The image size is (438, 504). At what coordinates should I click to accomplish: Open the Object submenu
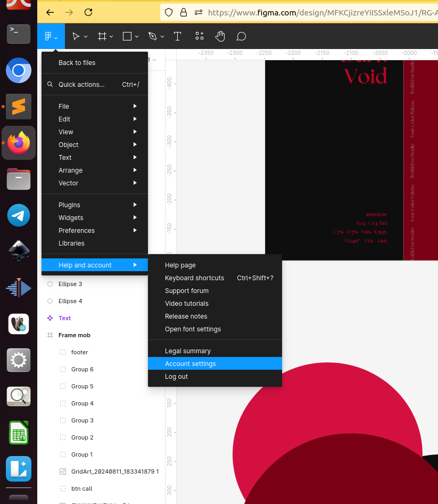coord(95,145)
